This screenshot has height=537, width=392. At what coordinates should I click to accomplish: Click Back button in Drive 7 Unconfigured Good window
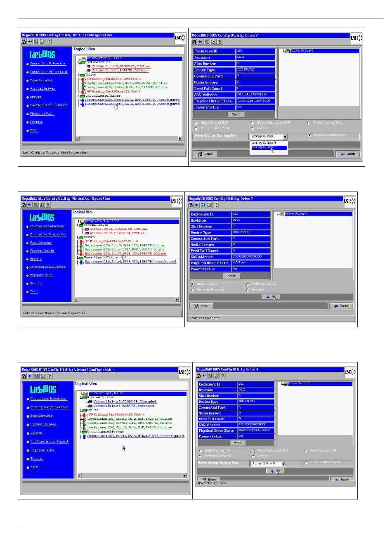[348, 154]
